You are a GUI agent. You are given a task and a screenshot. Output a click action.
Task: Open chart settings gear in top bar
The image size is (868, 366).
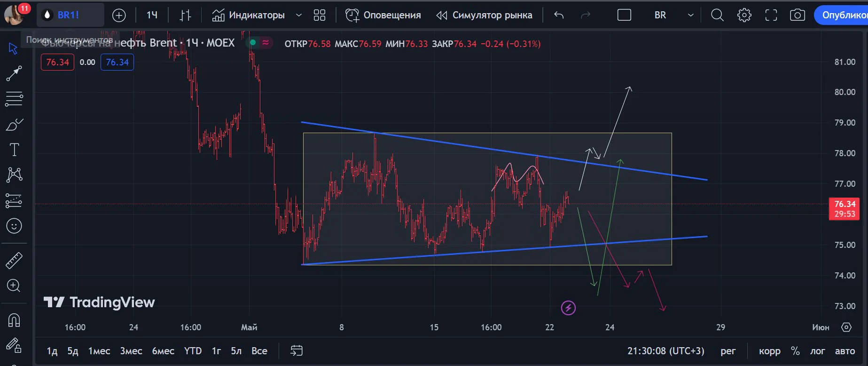pyautogui.click(x=744, y=16)
